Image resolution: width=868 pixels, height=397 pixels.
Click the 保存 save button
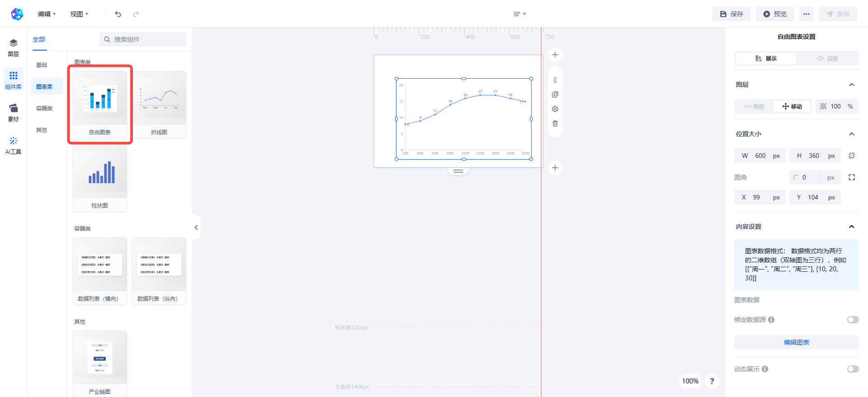[x=731, y=14]
